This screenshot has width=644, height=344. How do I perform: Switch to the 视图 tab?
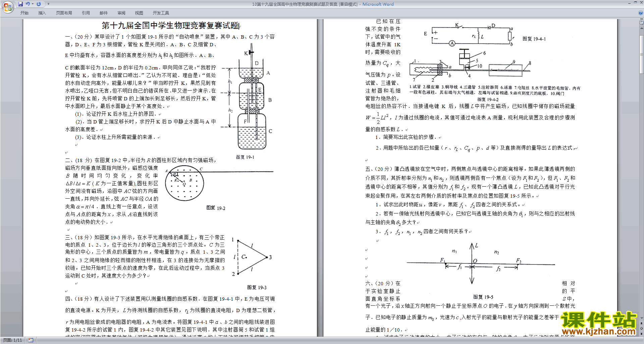139,13
